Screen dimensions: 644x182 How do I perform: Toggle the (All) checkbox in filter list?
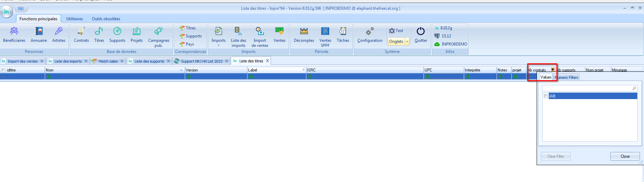(x=546, y=96)
